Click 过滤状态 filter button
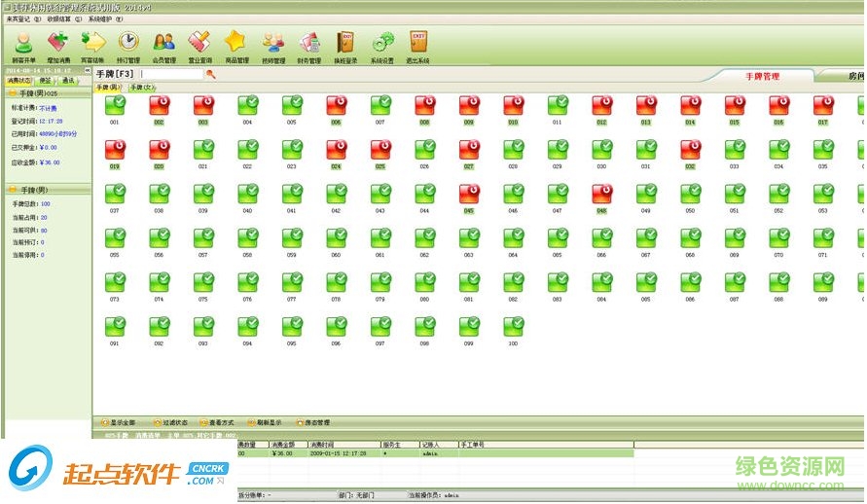867x504 pixels. click(x=171, y=423)
